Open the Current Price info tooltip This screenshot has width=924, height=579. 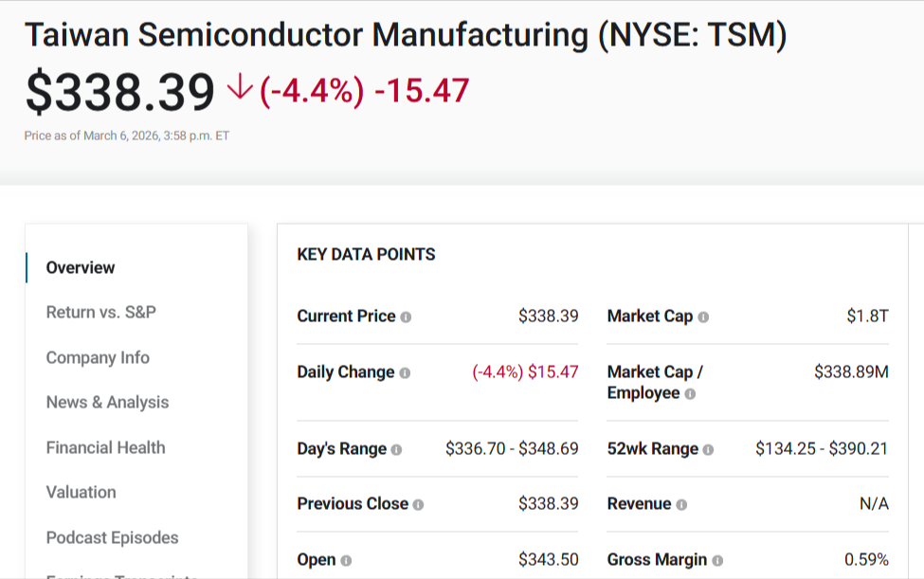[x=404, y=317]
